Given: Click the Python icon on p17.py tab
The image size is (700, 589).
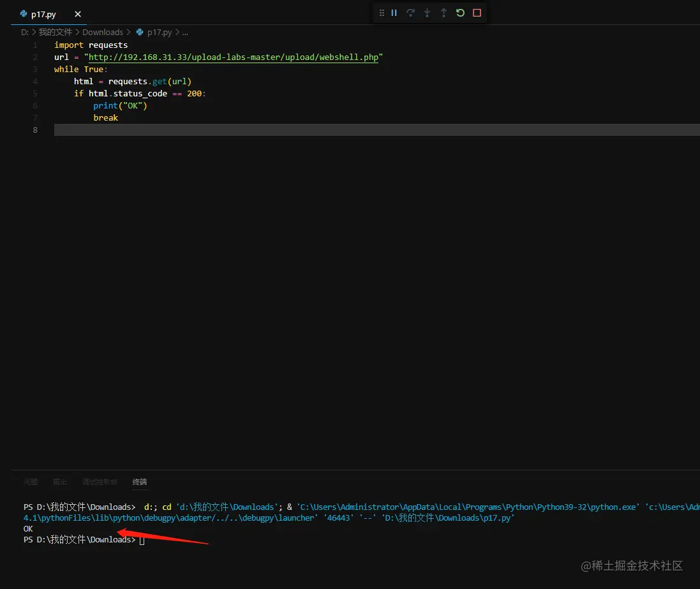Looking at the screenshot, I should tap(24, 14).
